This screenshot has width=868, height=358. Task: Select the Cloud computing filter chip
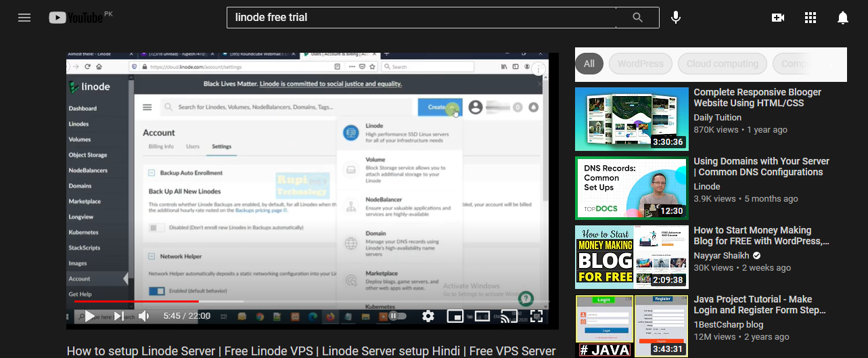[x=723, y=64]
